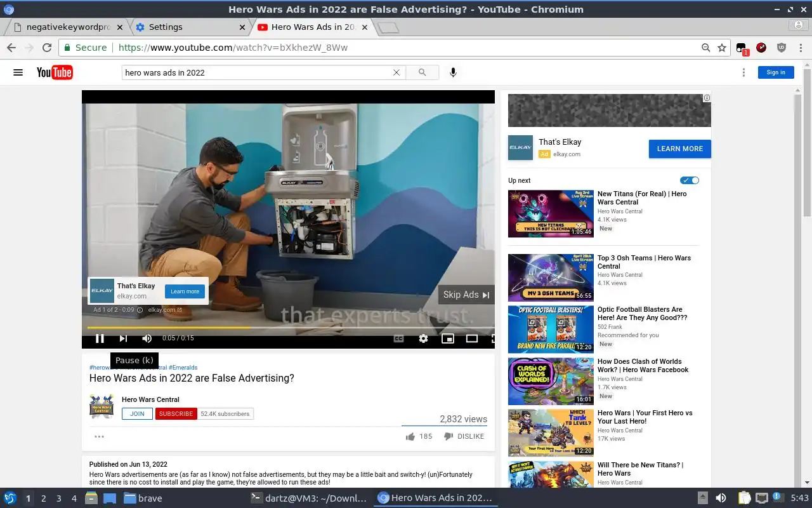
Task: Toggle the Up next autoplay switch
Action: pyautogui.click(x=690, y=180)
